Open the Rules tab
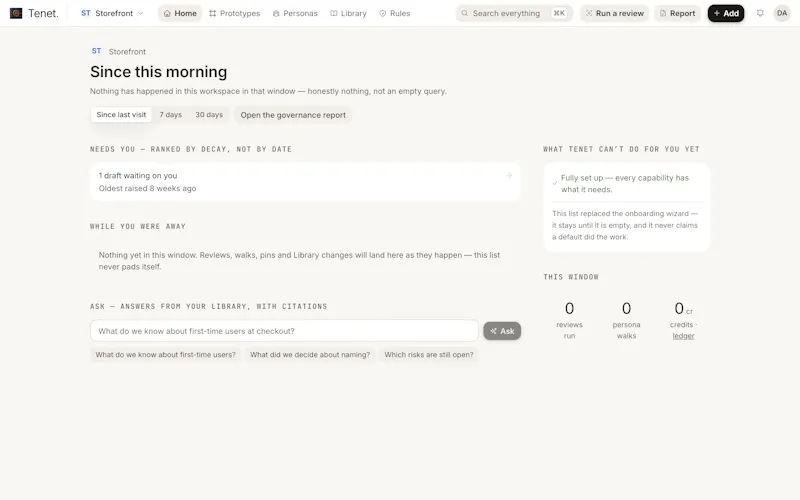The width and height of the screenshot is (800, 500). (395, 13)
